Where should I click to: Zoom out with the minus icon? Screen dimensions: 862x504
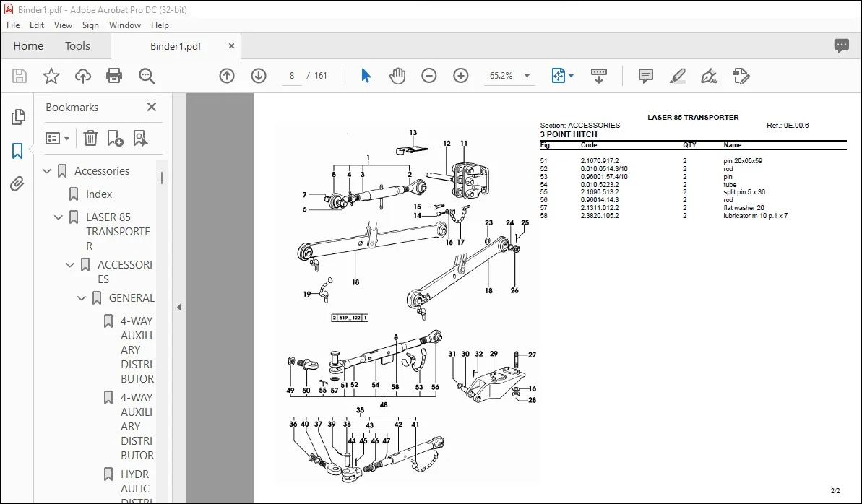428,76
